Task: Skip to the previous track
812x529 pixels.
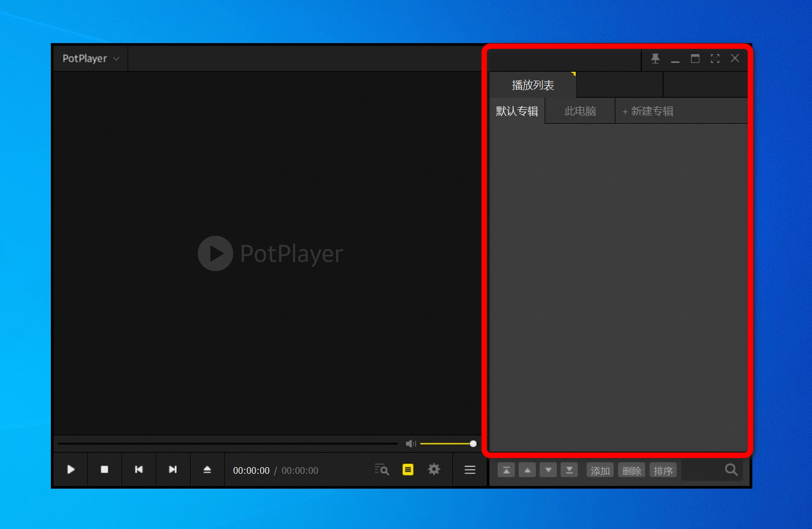Action: click(139, 469)
